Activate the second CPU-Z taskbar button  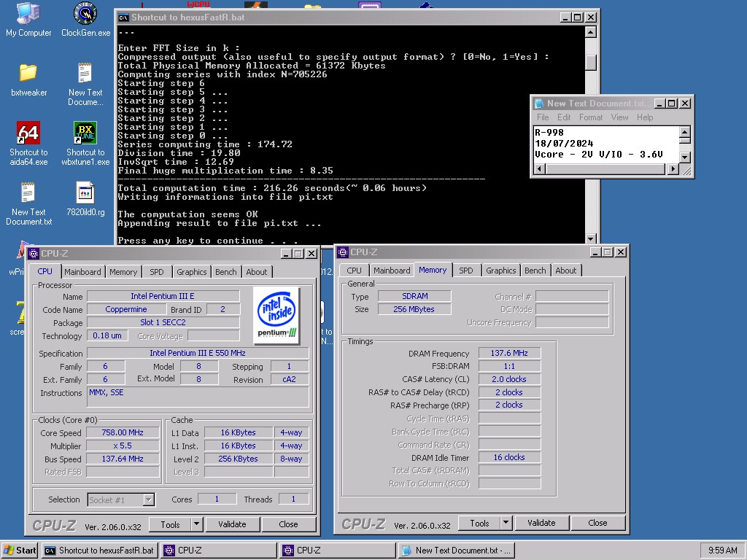point(338,550)
